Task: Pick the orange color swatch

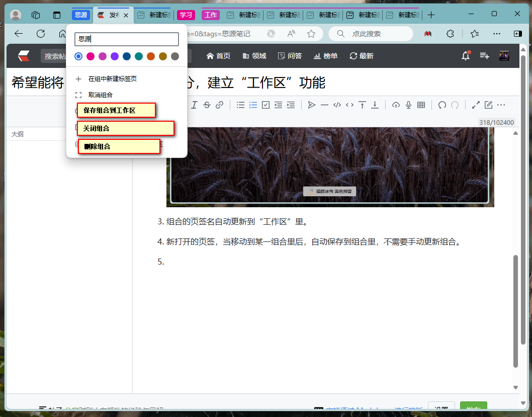Action: (151, 56)
